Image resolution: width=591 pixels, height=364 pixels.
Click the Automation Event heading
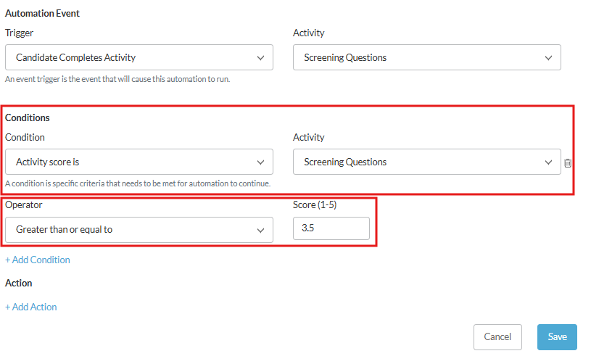point(42,14)
